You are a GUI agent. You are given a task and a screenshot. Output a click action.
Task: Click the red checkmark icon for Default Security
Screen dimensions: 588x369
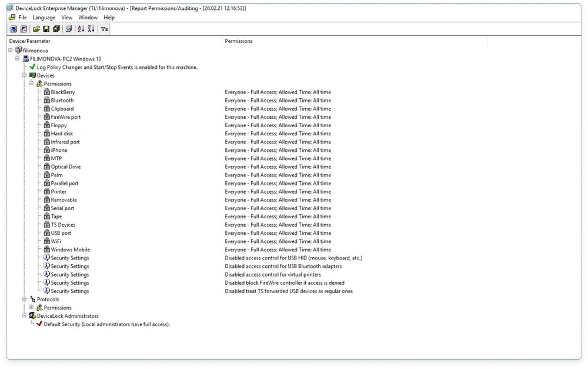[39, 324]
